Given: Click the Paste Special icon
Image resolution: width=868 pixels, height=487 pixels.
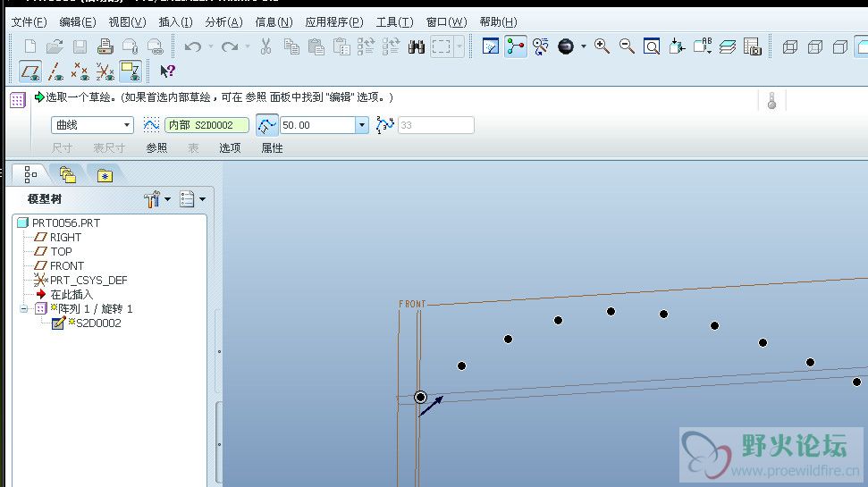Looking at the screenshot, I should [341, 46].
